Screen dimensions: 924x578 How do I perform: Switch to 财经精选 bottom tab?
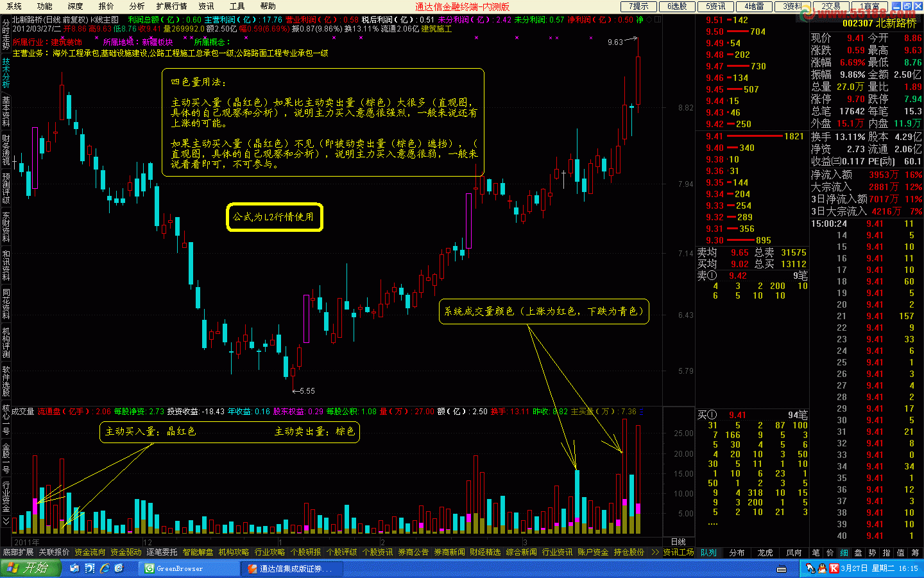[485, 552]
